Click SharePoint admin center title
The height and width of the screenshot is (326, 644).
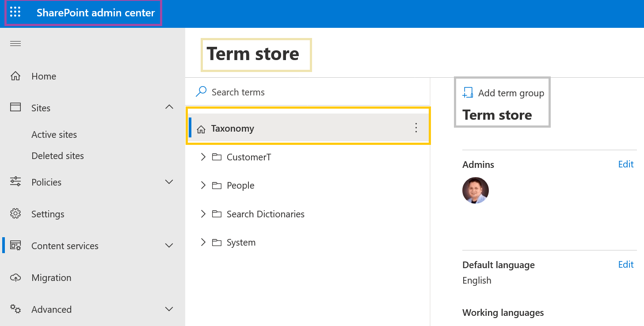coord(96,12)
